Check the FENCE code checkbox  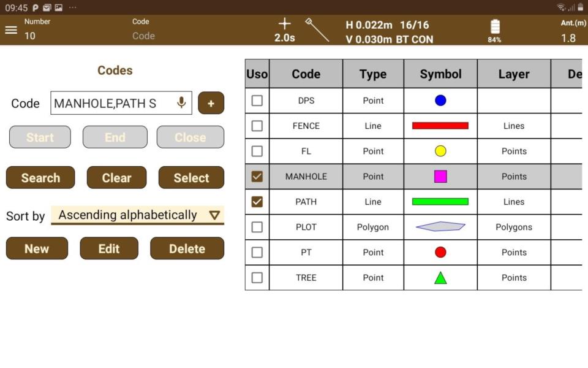pos(257,126)
